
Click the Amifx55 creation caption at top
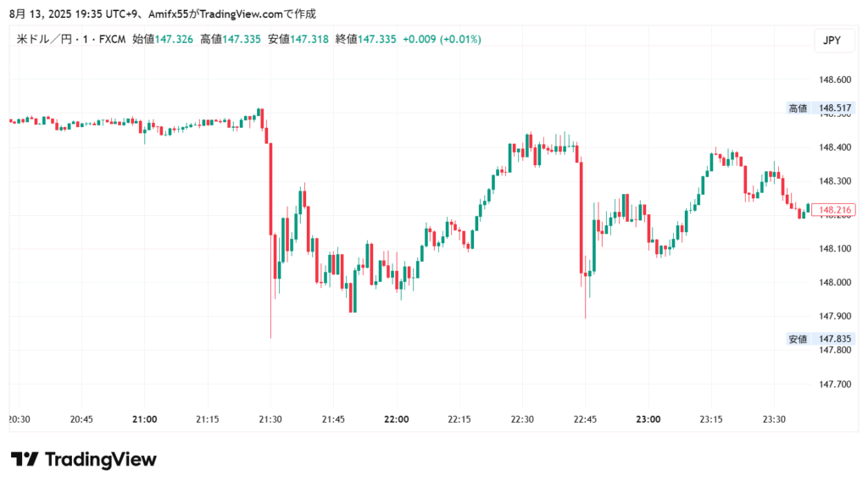tap(161, 14)
